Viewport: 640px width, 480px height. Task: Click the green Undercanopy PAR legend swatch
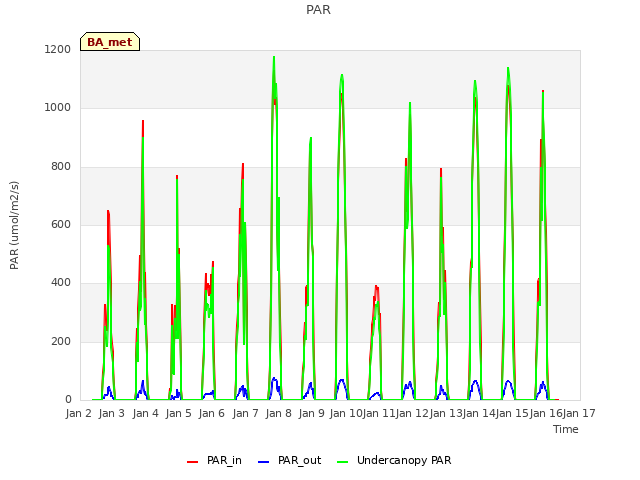coord(343,462)
